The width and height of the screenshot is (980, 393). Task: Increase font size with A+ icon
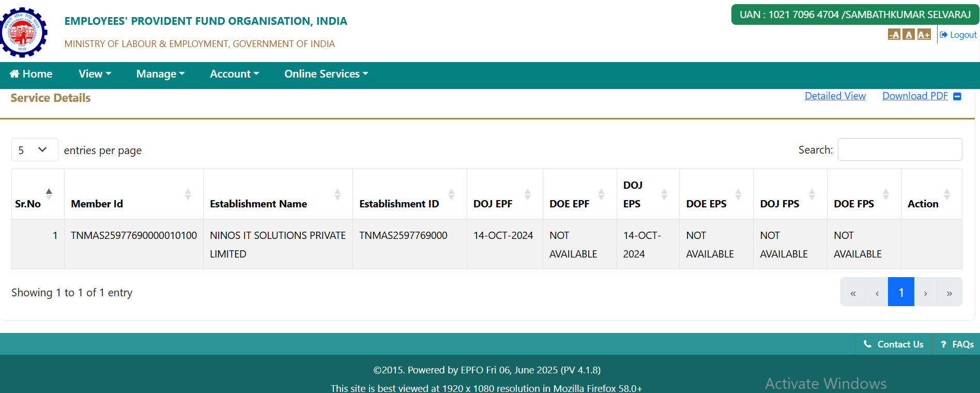click(924, 35)
